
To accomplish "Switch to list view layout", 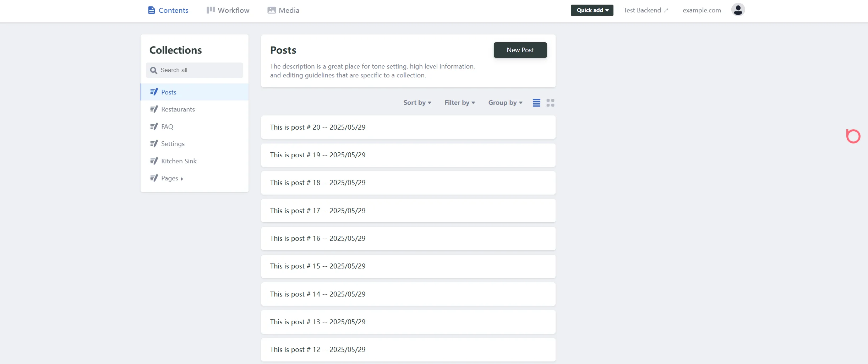I will [536, 103].
